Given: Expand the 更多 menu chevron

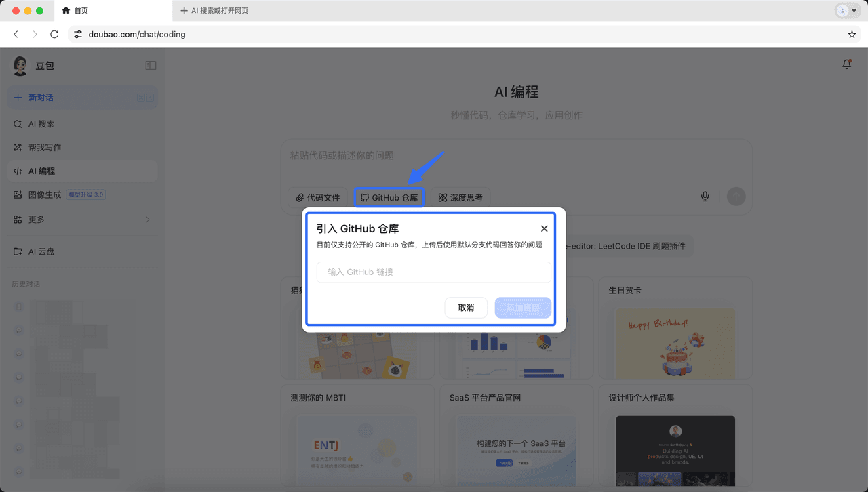Looking at the screenshot, I should [147, 220].
